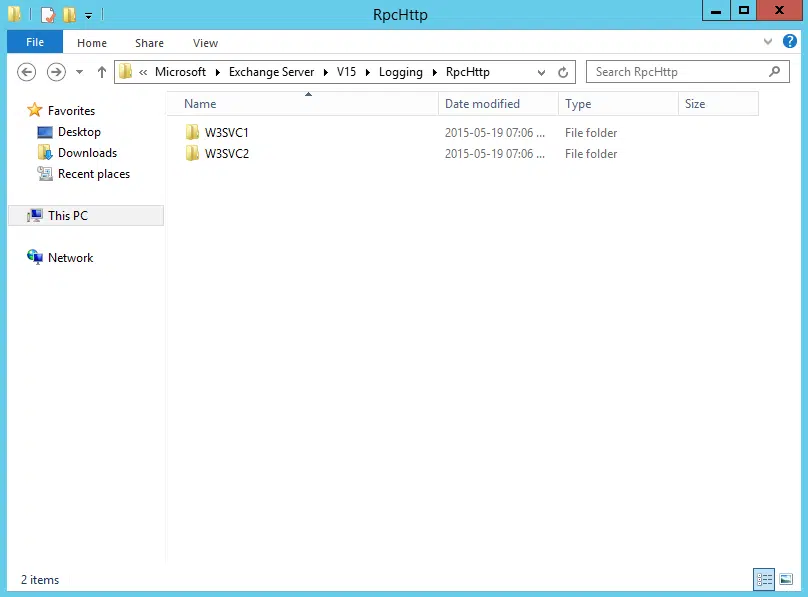This screenshot has height=597, width=808.
Task: Open Recent places in navigation pane
Action: [94, 174]
